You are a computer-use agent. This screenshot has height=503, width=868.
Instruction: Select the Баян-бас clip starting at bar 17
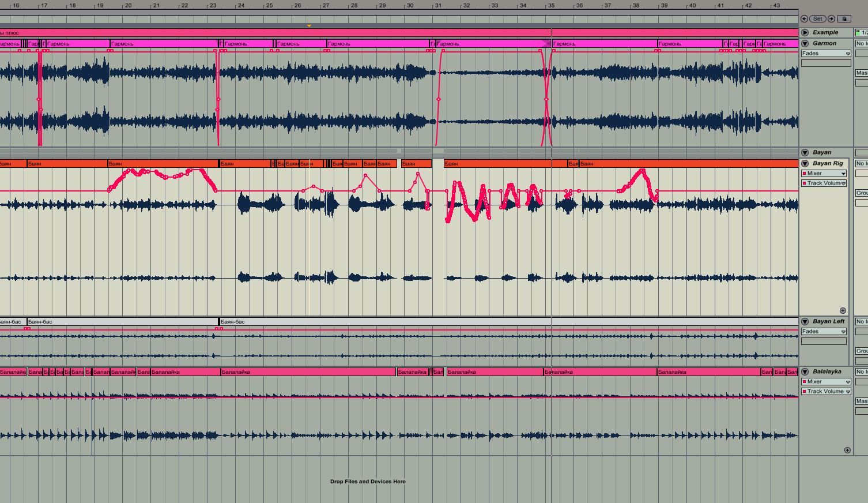coord(123,322)
